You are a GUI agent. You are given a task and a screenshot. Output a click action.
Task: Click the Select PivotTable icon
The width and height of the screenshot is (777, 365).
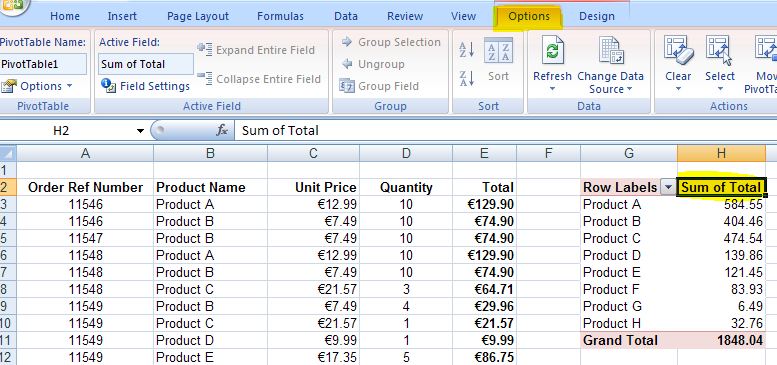click(720, 51)
